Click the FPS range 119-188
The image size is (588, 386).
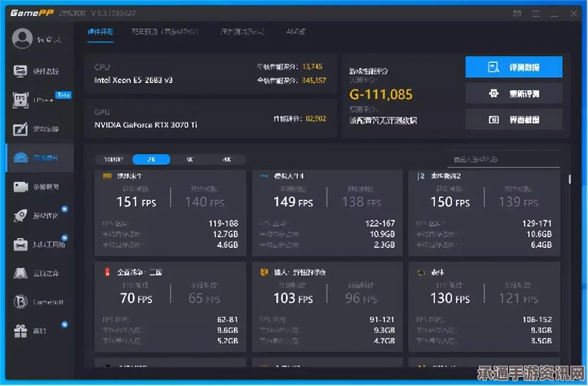[x=223, y=224]
